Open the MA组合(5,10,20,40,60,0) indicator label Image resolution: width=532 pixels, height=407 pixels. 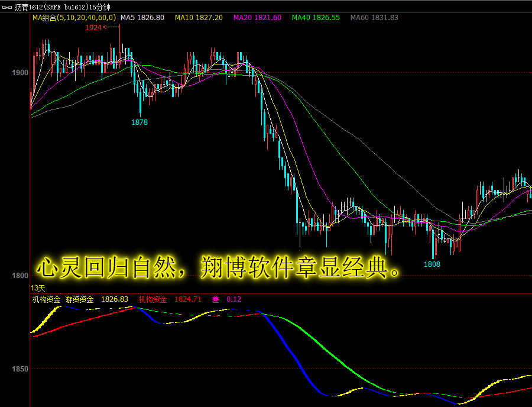pos(74,18)
